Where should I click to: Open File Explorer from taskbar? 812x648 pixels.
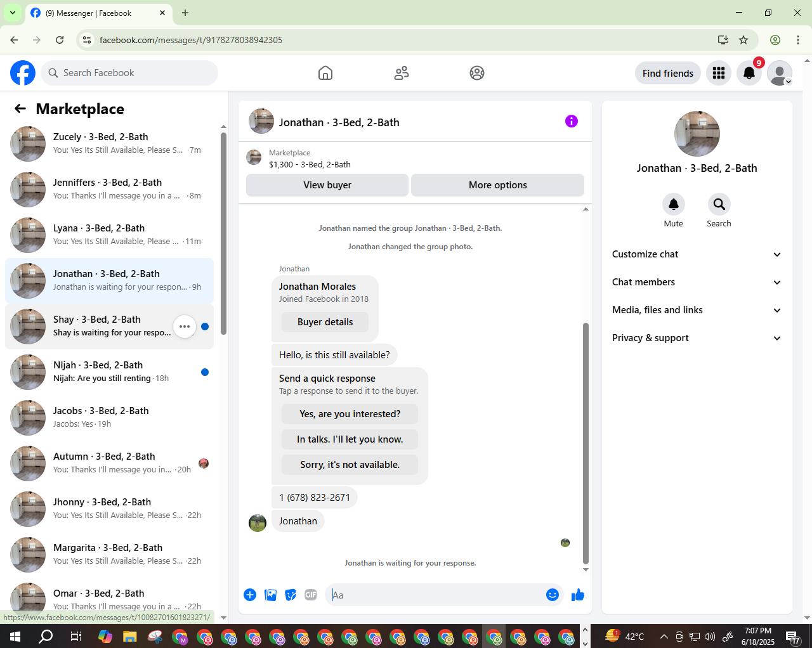pyautogui.click(x=130, y=636)
